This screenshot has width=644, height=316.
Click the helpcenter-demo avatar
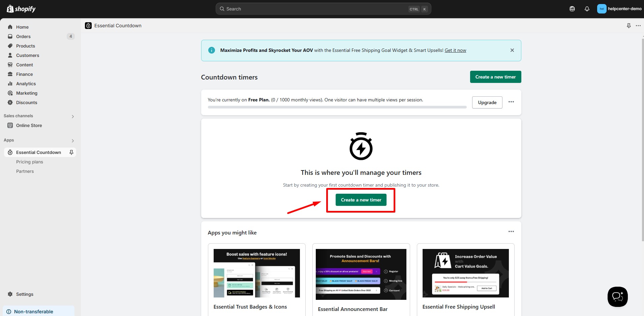[x=602, y=9]
